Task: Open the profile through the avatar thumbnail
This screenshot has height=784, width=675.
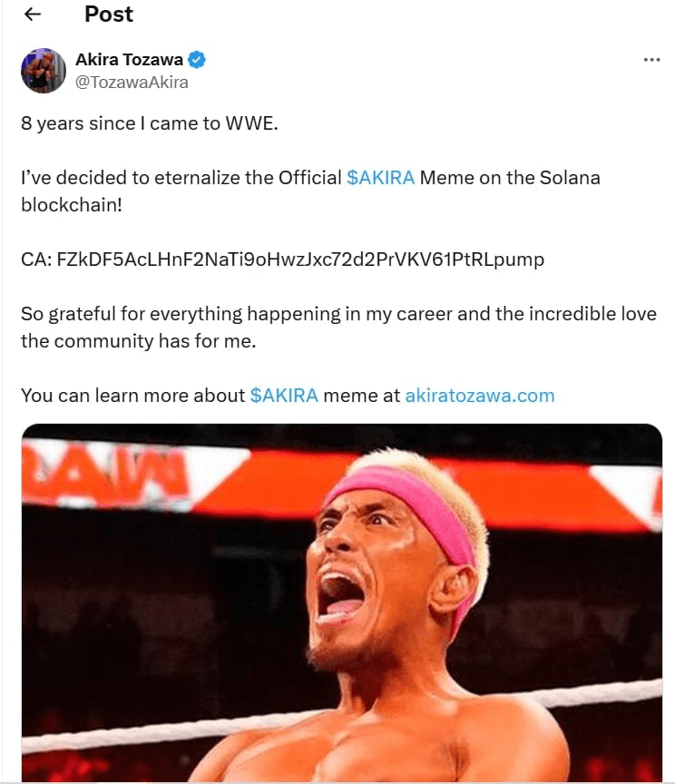Action: (43, 70)
